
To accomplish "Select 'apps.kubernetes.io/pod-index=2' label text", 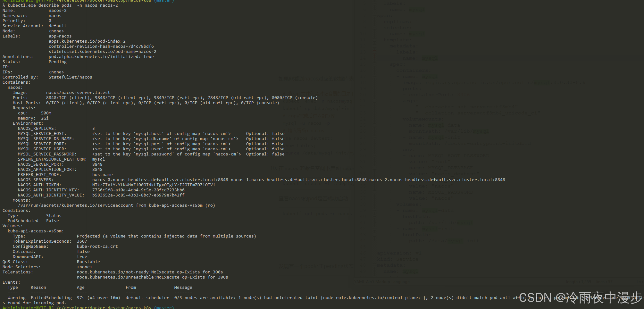I will click(87, 41).
